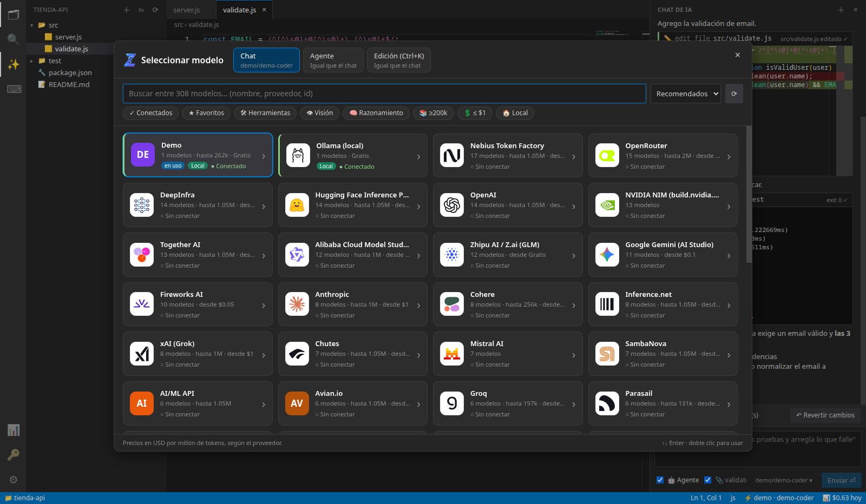The width and height of the screenshot is (866, 504).
Task: Toggle the Favoritos filter chip
Action: 206,113
